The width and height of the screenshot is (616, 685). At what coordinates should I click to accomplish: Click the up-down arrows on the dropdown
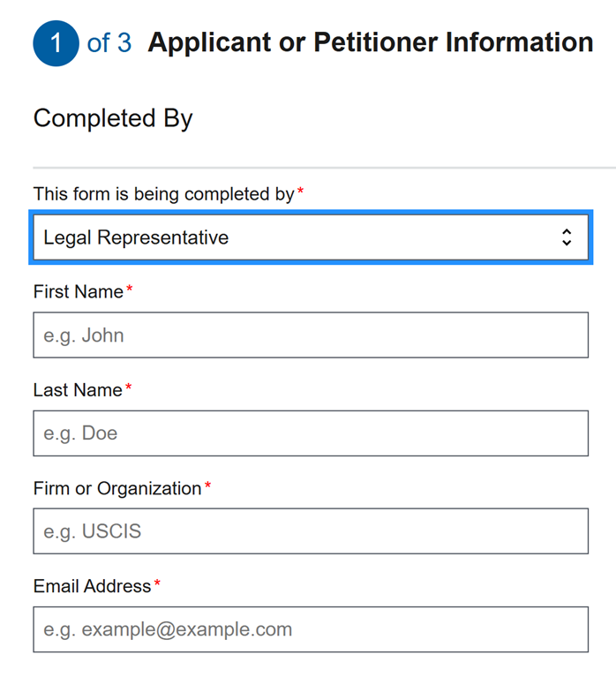pyautogui.click(x=567, y=237)
